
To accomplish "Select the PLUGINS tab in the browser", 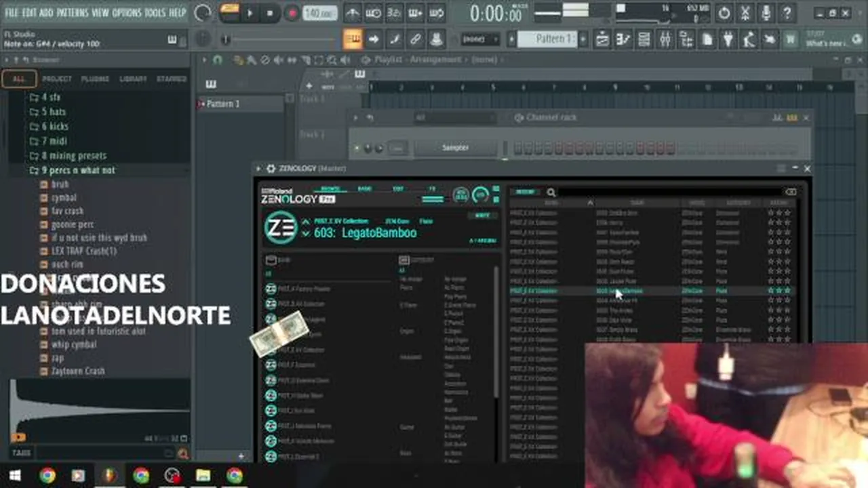I will click(95, 79).
